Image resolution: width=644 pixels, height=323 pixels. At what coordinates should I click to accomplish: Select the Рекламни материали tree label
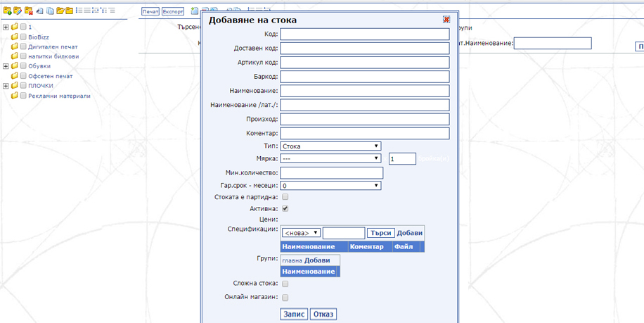(59, 96)
